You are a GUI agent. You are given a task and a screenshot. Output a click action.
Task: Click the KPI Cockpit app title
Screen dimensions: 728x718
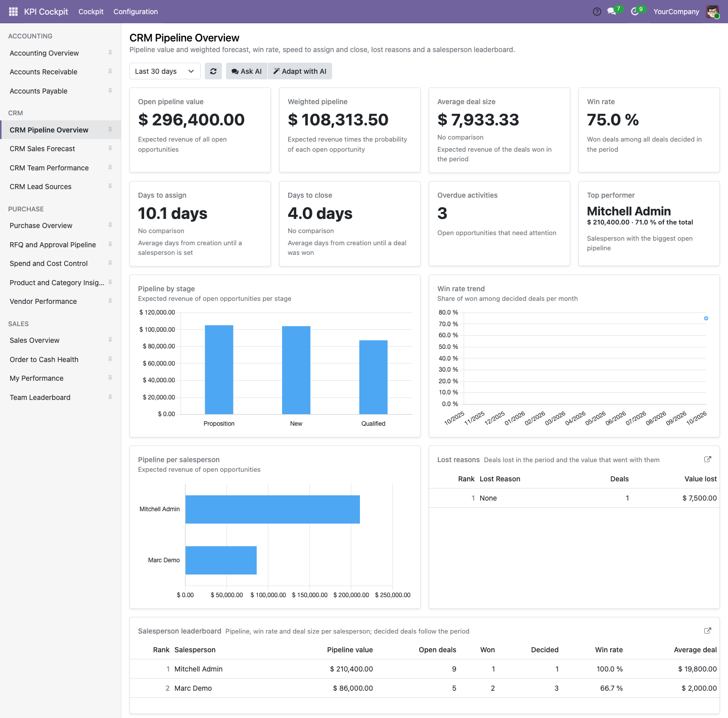tap(46, 12)
